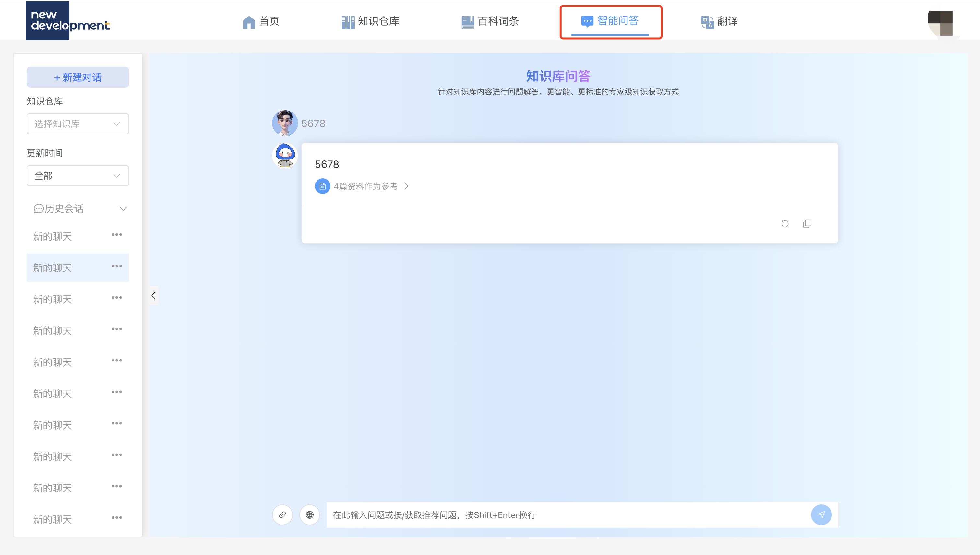Collapse the sidebar with left arrow
This screenshot has height=555, width=980.
154,295
